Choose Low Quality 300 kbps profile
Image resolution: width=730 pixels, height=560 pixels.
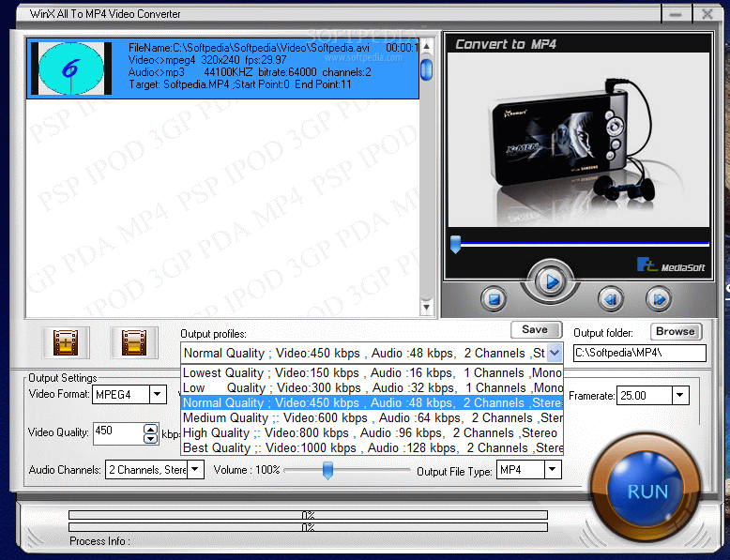pos(372,387)
